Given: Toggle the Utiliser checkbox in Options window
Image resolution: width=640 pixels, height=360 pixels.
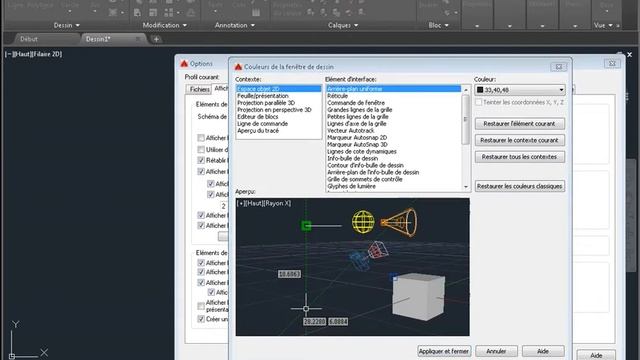Looking at the screenshot, I should [201, 149].
